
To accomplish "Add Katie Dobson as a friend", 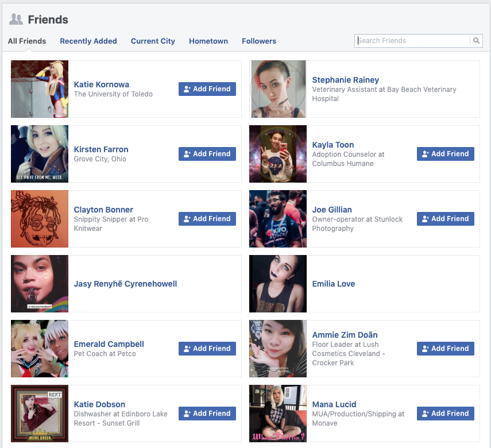I will pos(207,413).
